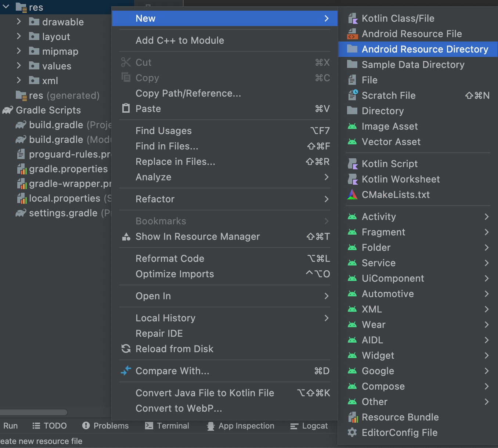Image resolution: width=498 pixels, height=448 pixels.
Task: Choose Copy Path/Reference
Action: [x=225, y=93]
